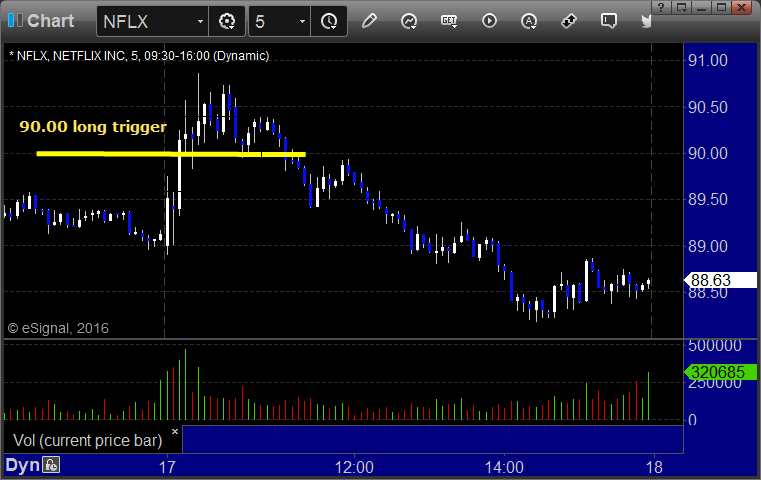This screenshot has height=480, width=761.
Task: Toggle the lock icon beside Dyn
Action: pos(51,465)
